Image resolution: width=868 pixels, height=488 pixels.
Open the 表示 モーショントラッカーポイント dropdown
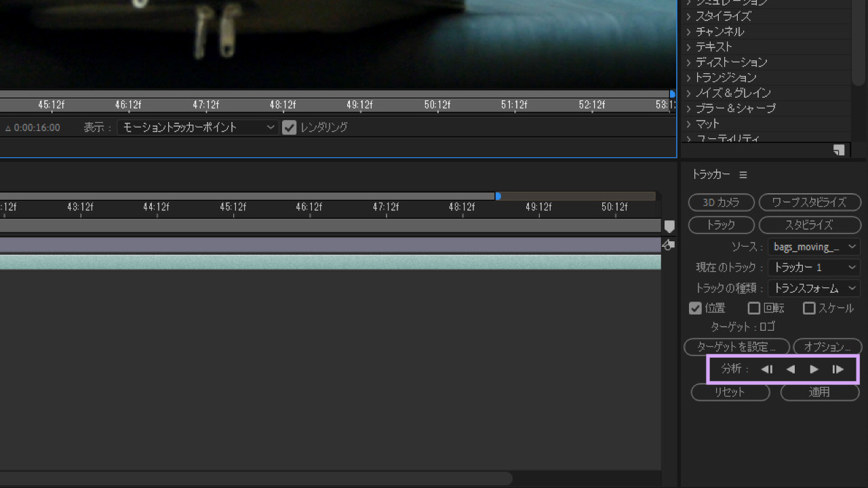click(x=198, y=127)
